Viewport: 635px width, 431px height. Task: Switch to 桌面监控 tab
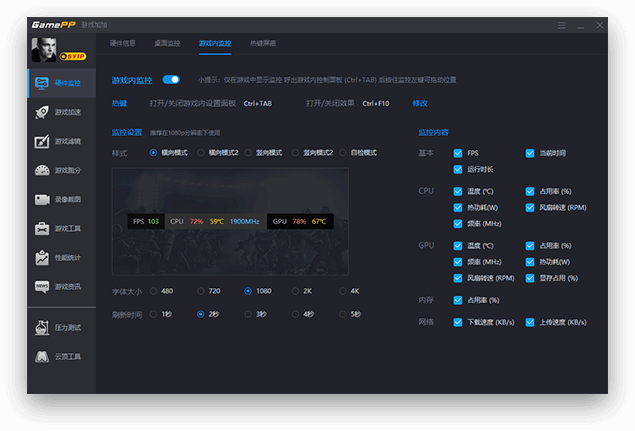pyautogui.click(x=167, y=43)
